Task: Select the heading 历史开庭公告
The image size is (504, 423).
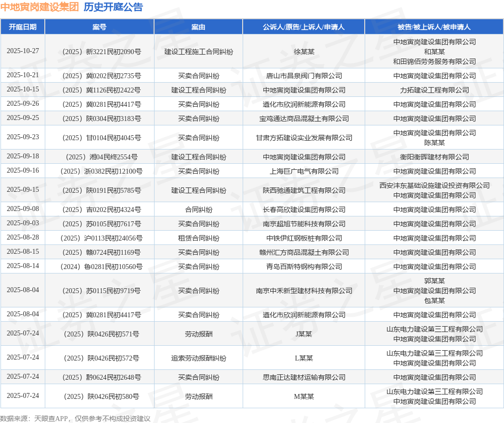Action: point(113,7)
